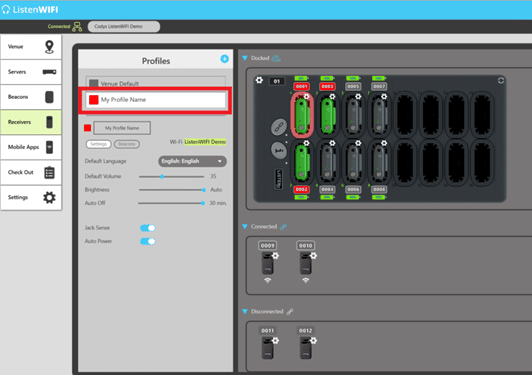Select disconnected receiver 0011
Screen dimensions: 532x375
pos(268,348)
